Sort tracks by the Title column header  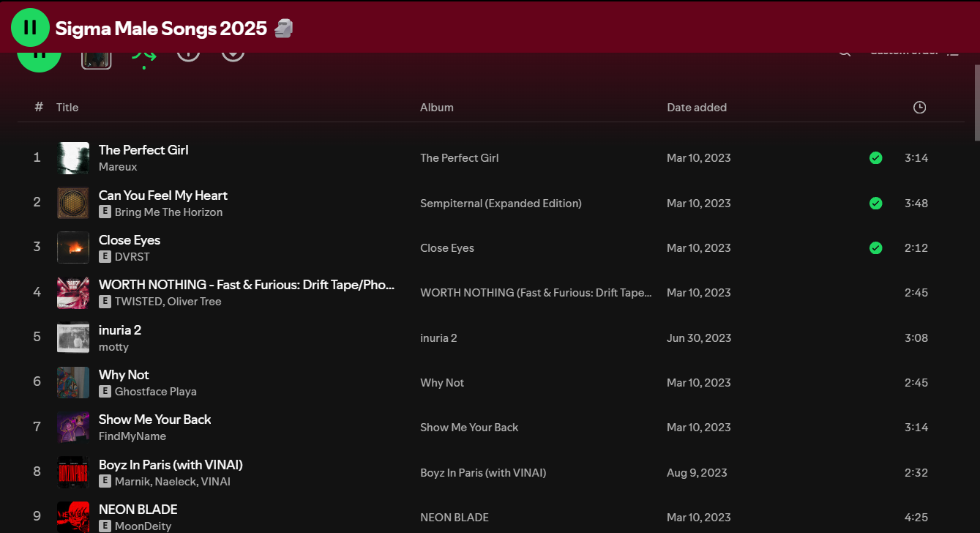pyautogui.click(x=67, y=108)
